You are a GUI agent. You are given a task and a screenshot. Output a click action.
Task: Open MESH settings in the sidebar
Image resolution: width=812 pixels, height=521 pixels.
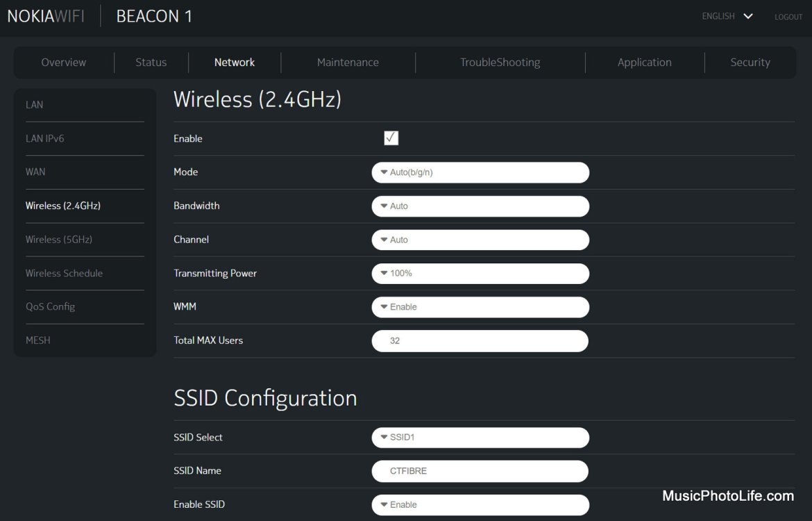click(x=37, y=340)
